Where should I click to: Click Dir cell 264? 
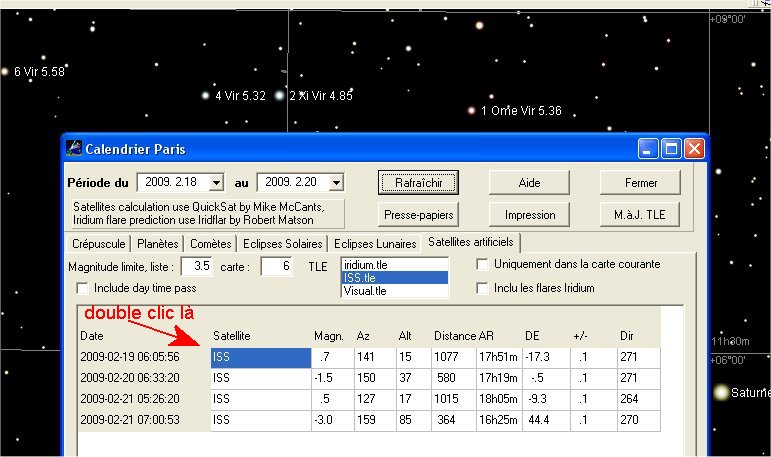pos(638,399)
